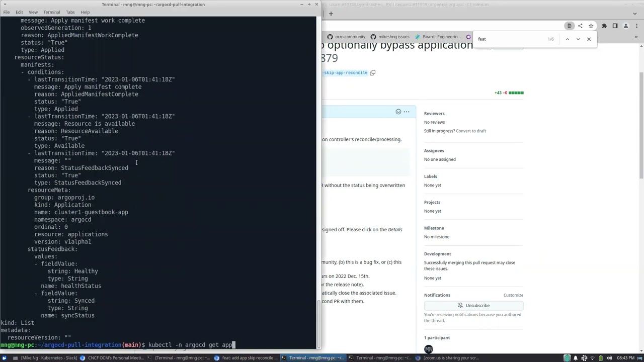Open Chromium profile avatar

626,26
